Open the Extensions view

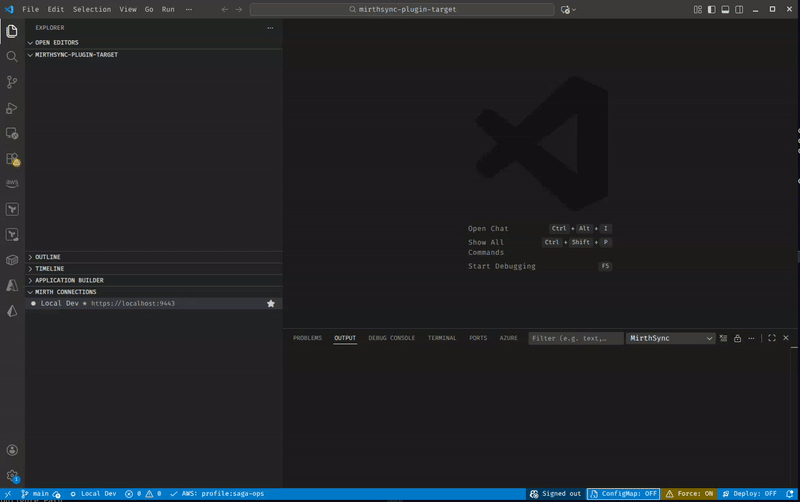12,159
